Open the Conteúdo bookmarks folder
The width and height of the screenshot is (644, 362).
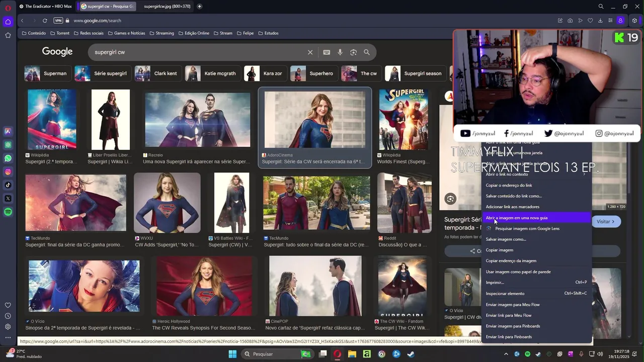[34, 33]
